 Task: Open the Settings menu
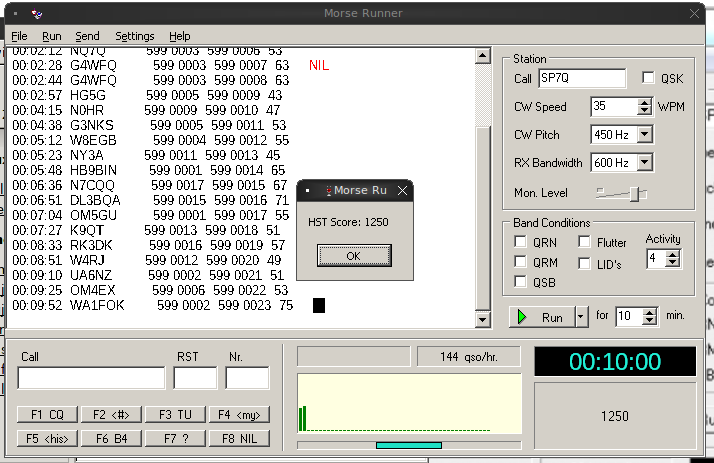pyautogui.click(x=134, y=36)
